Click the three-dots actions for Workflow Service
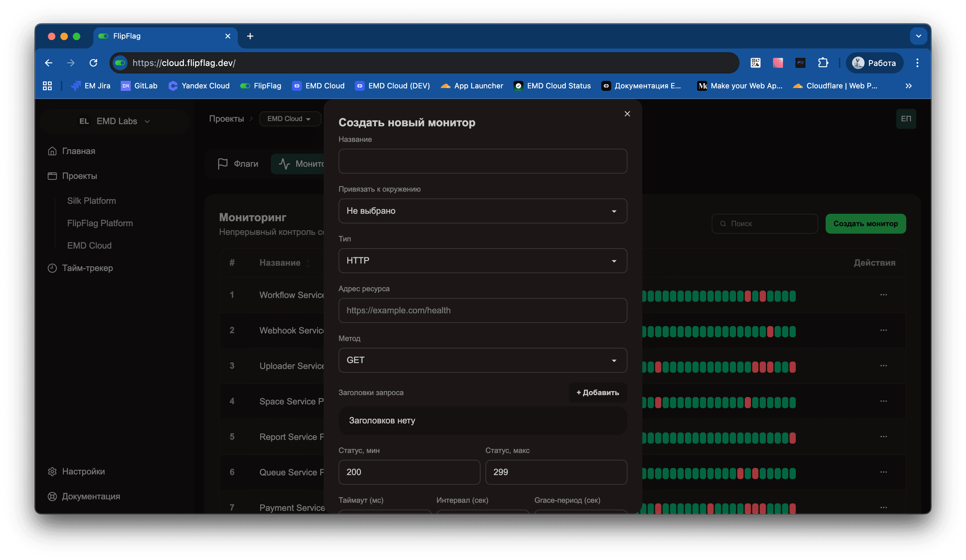Screen dimensions: 966x560 coord(883,295)
